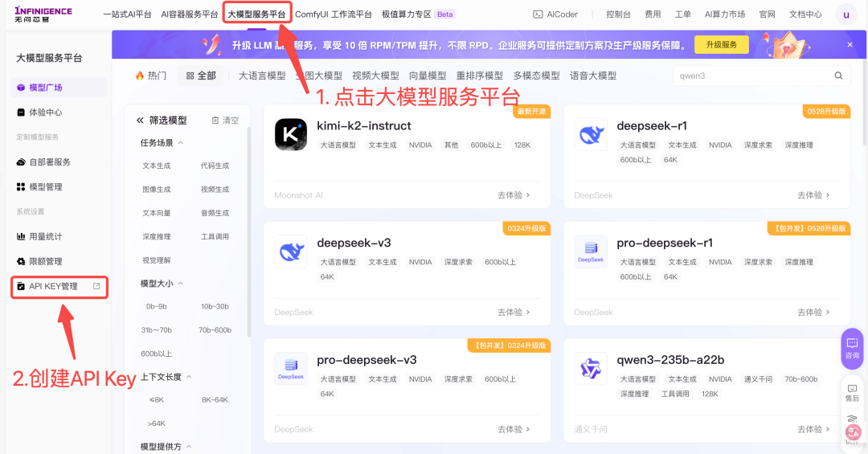Click the 升级服务 button
868x454 pixels.
[721, 45]
